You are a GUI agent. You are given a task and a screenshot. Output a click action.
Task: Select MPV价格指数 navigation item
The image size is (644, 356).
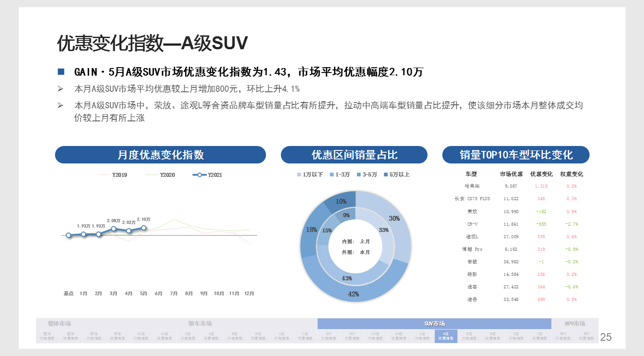(x=562, y=336)
